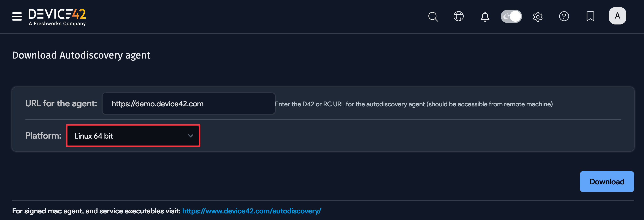
Task: Click the Download button
Action: tap(607, 182)
